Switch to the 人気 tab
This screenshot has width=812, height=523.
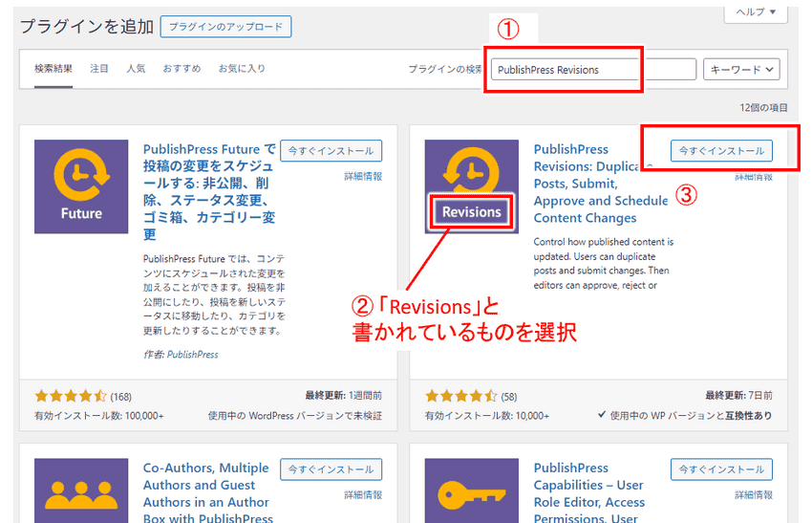(x=136, y=69)
